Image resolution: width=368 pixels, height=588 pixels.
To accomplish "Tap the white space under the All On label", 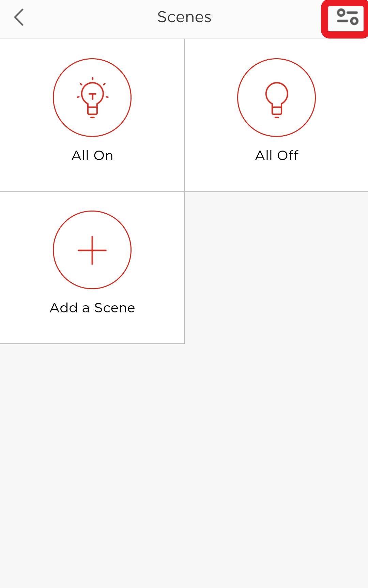I will point(92,176).
